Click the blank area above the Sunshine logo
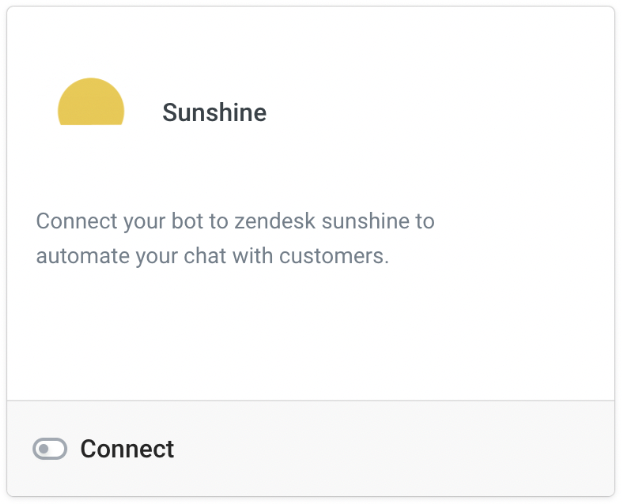 pos(91,42)
